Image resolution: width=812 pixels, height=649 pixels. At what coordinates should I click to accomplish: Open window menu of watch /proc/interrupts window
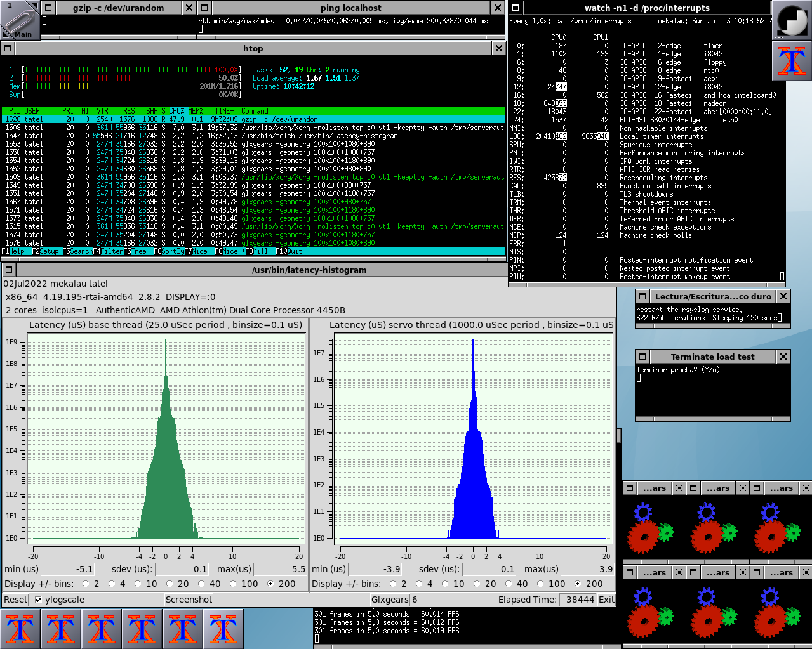[516, 8]
